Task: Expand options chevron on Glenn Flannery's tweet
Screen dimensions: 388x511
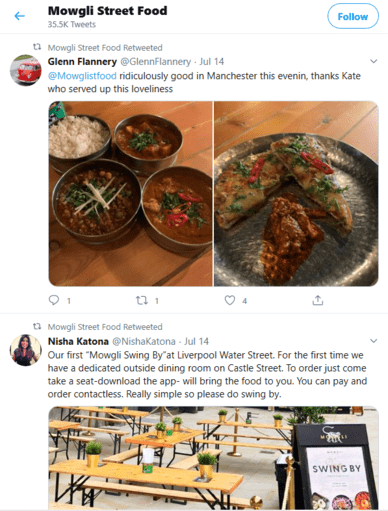Action: 374,61
